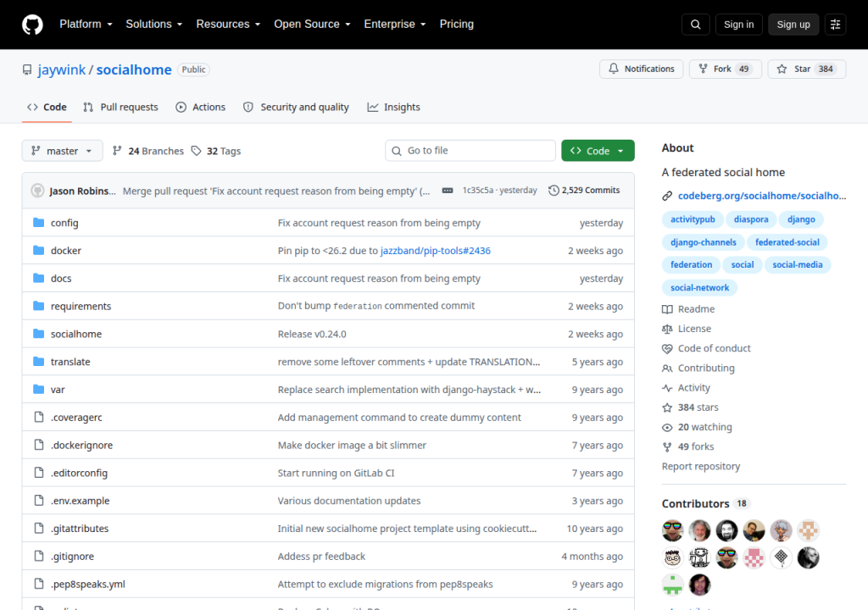The height and width of the screenshot is (610, 868).
Task: Open the master branch selector dropdown
Action: coord(62,151)
